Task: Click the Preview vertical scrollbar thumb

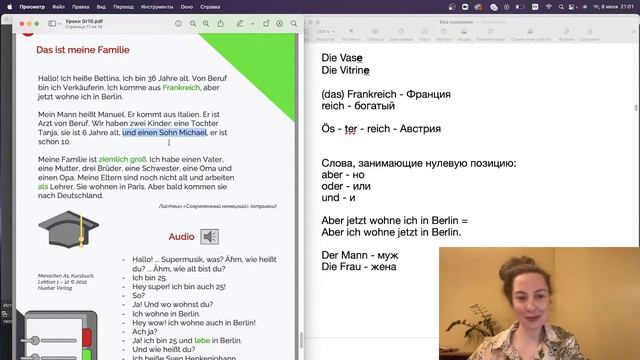Action: click(302, 340)
